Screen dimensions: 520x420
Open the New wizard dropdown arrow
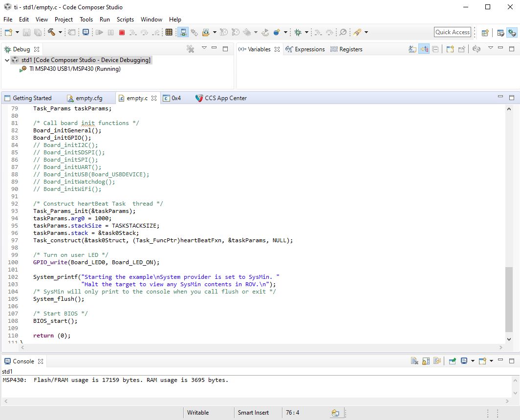pyautogui.click(x=17, y=33)
